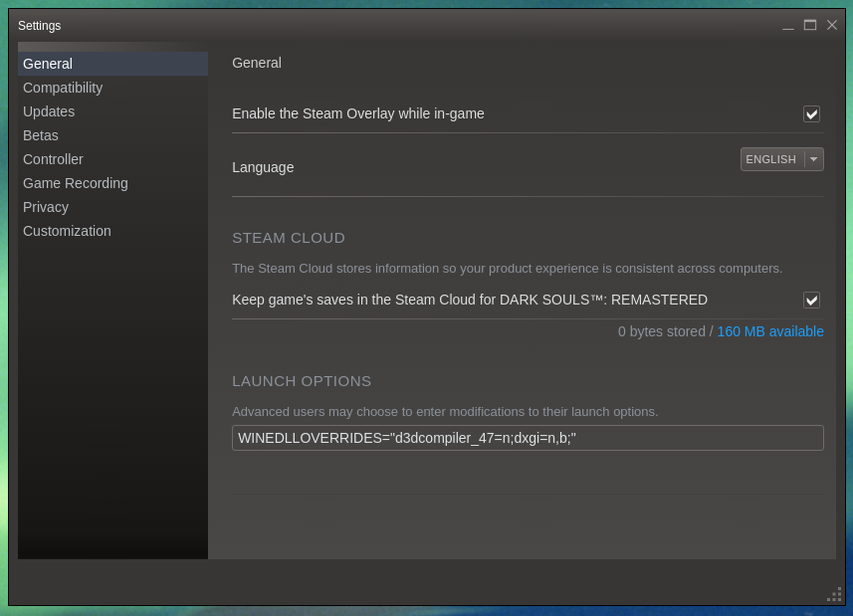The width and height of the screenshot is (853, 616).
Task: Select the General settings tab
Action: 112,64
